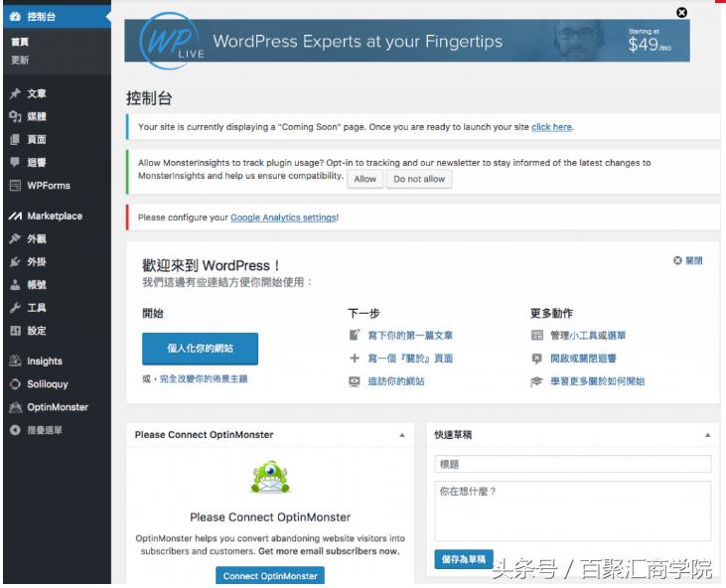Click the Marketplace sidebar icon

(x=15, y=216)
